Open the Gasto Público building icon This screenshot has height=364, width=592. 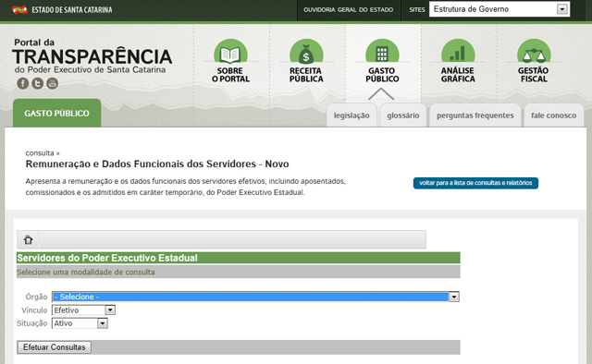[382, 52]
